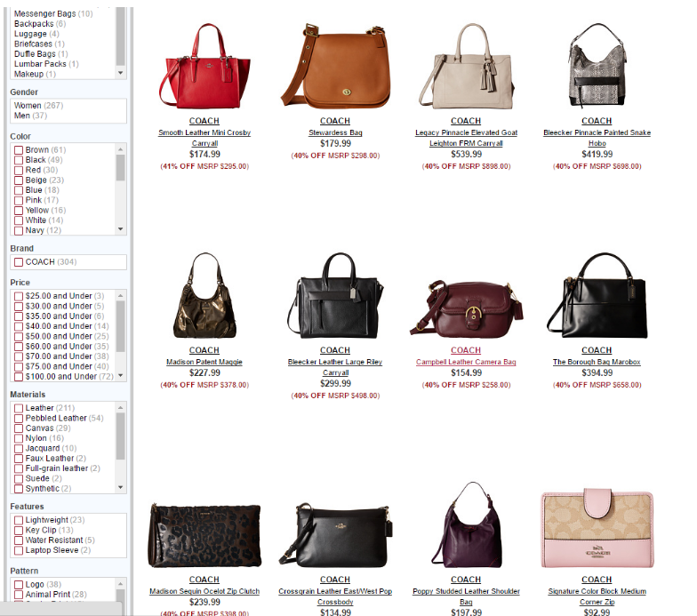Click COACH brand above Stewardess Bag
The image size is (697, 616).
click(x=335, y=121)
